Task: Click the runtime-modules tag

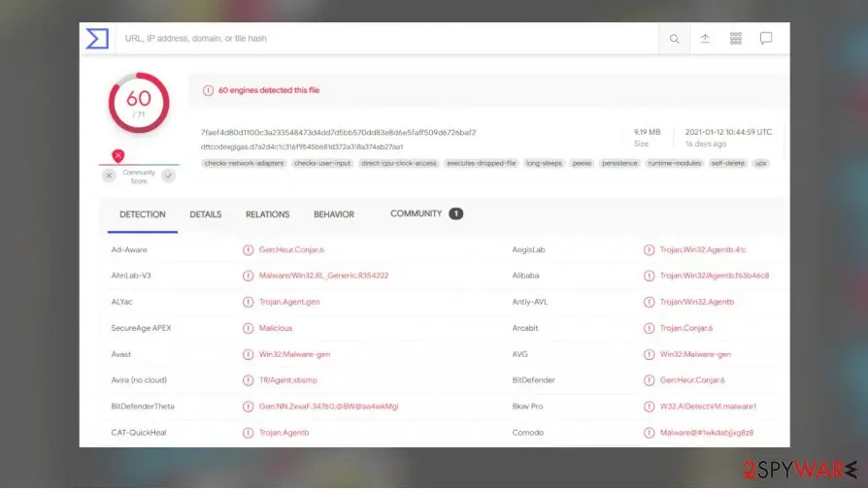Action: click(674, 163)
